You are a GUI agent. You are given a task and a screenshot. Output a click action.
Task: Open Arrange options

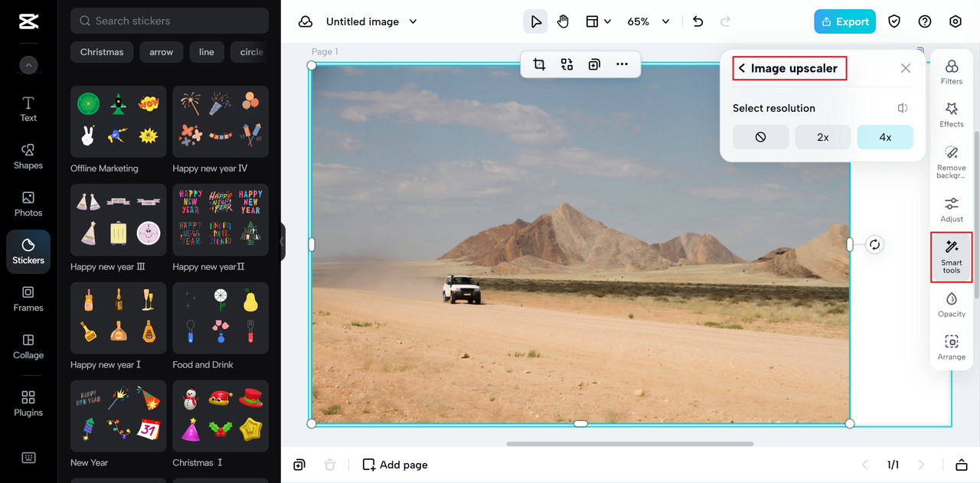(952, 348)
